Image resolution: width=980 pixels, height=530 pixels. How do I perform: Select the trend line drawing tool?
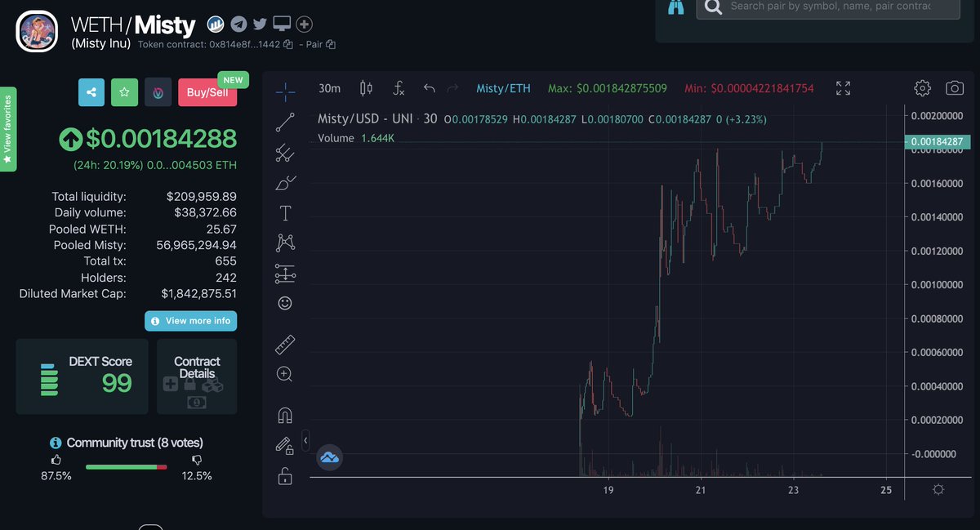point(285,122)
